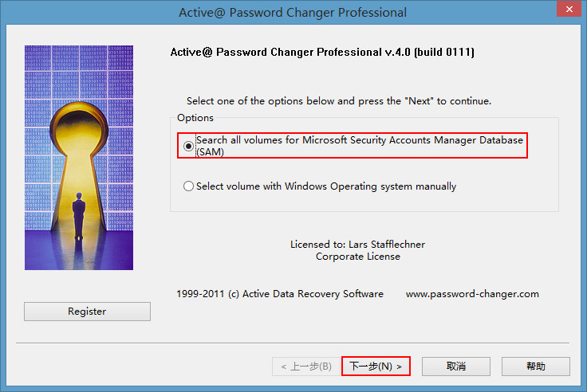
Task: Click the keyhole artwork image
Action: [x=79, y=158]
